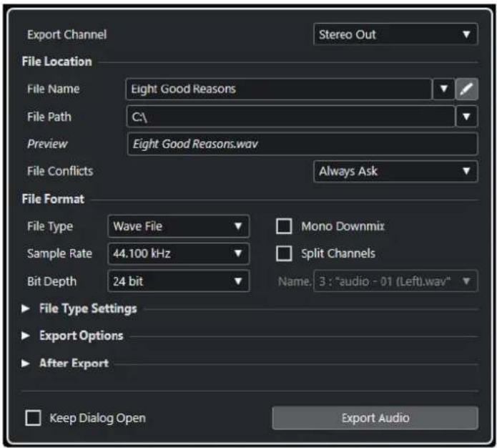Click the Export Channel label
Image resolution: width=497 pixels, height=448 pixels.
[x=67, y=34]
